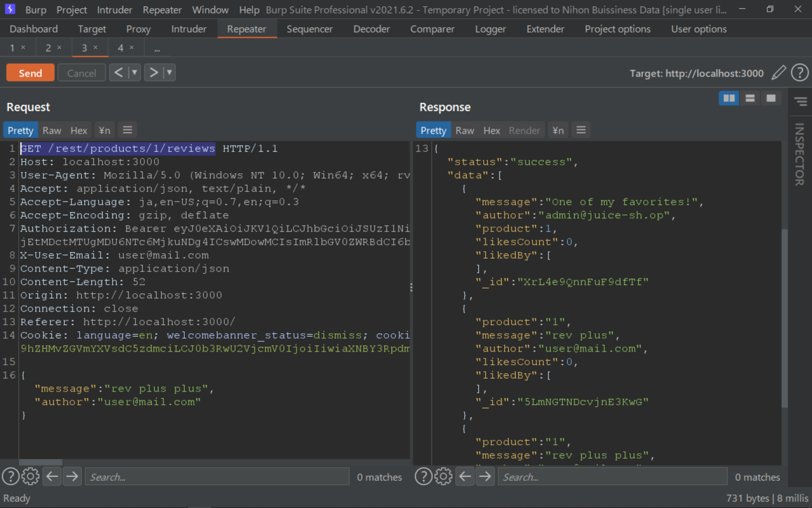This screenshot has width=812, height=508.
Task: Close Repeater tab 3
Action: (95, 47)
